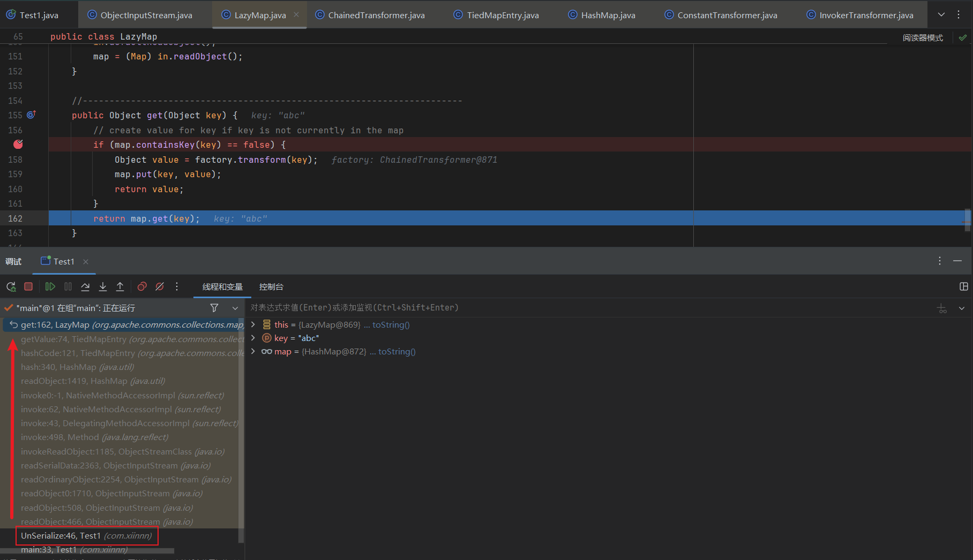Switch to the ChainedTransformer.java tab

[376, 15]
